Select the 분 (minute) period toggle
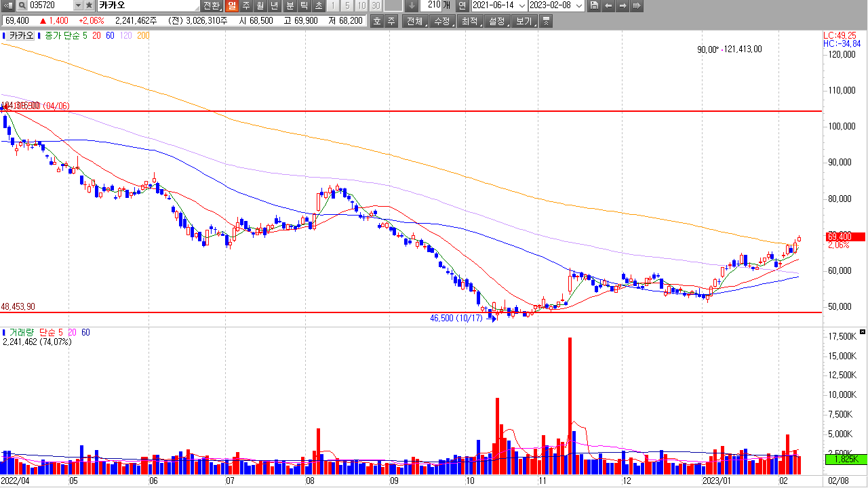This screenshot has width=868, height=488. (x=290, y=5)
